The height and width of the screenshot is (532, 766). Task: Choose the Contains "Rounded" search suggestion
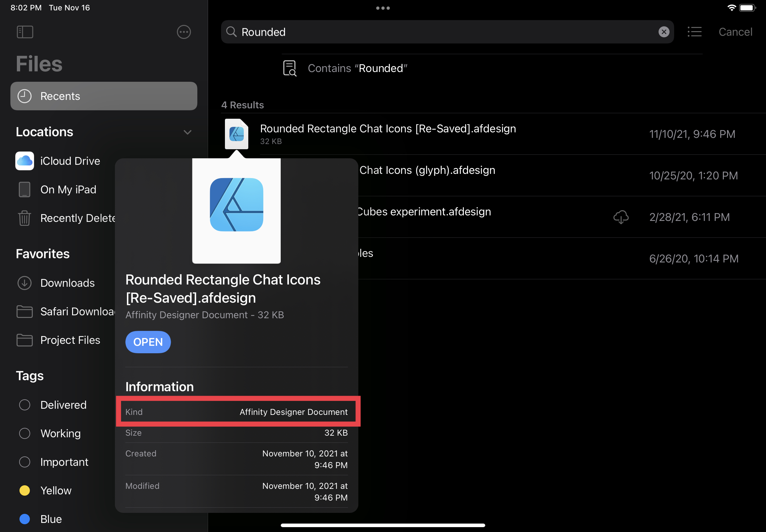click(x=357, y=68)
